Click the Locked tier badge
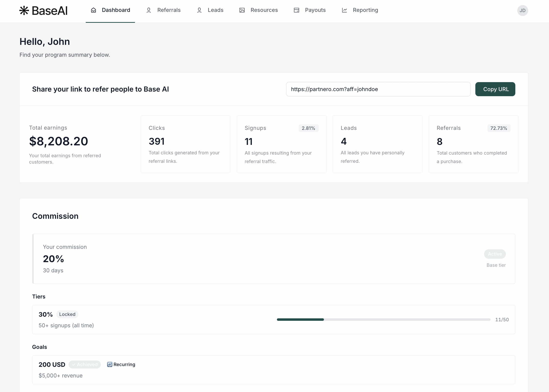This screenshot has height=392, width=549. [67, 314]
